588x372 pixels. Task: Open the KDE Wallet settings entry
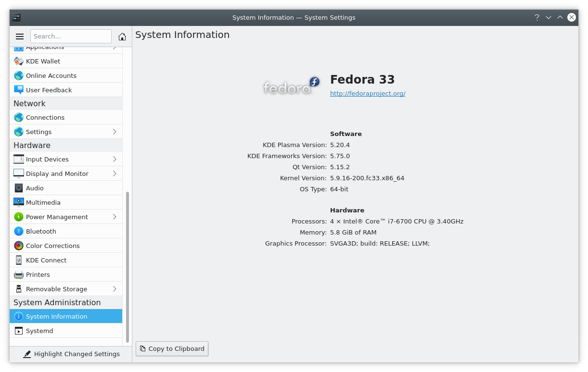(x=66, y=61)
